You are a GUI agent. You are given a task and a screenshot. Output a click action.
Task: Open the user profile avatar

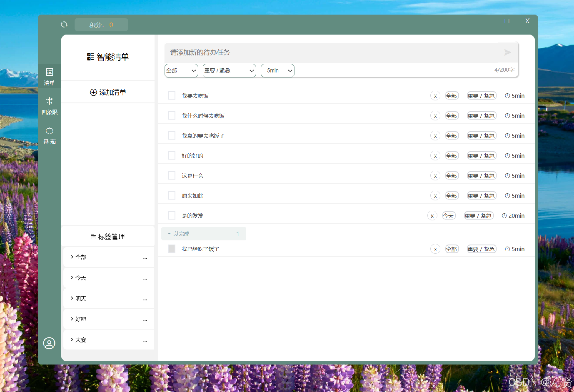coord(49,343)
